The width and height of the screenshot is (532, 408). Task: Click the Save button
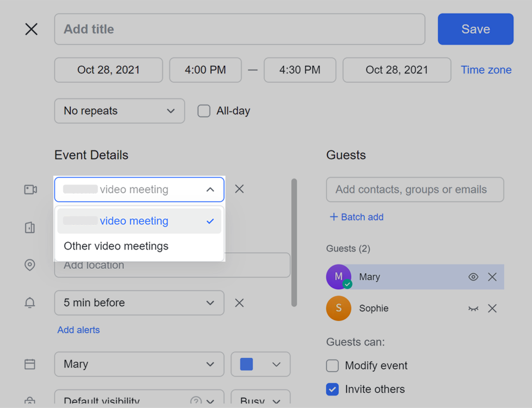pyautogui.click(x=475, y=29)
